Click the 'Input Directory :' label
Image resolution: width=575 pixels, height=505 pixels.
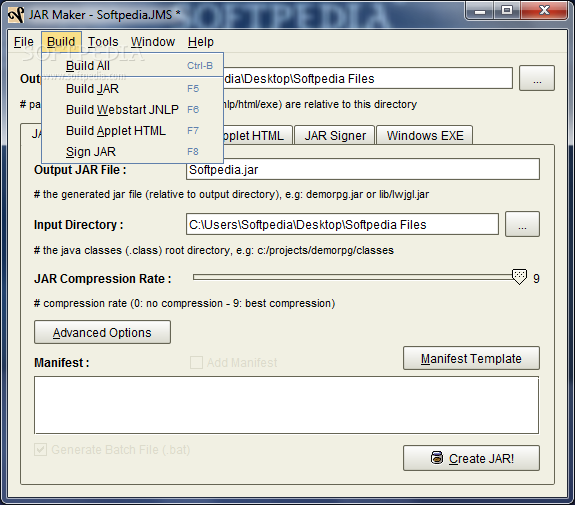(x=78, y=224)
